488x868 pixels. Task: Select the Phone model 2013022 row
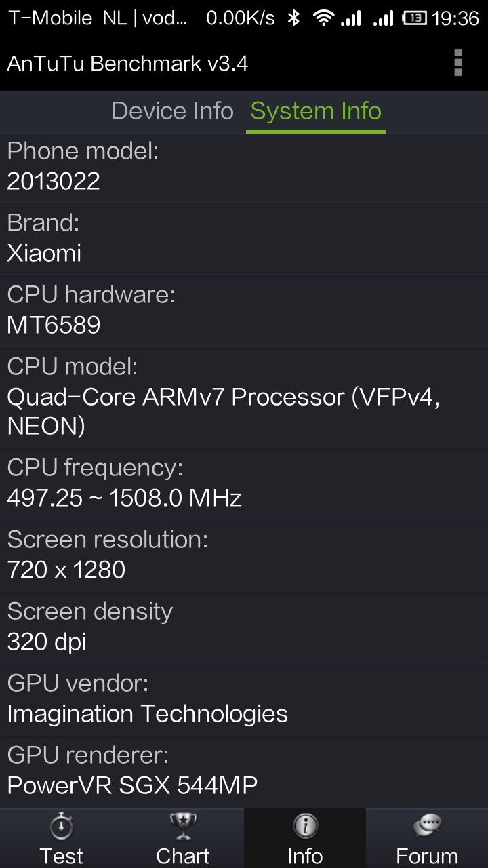244,167
